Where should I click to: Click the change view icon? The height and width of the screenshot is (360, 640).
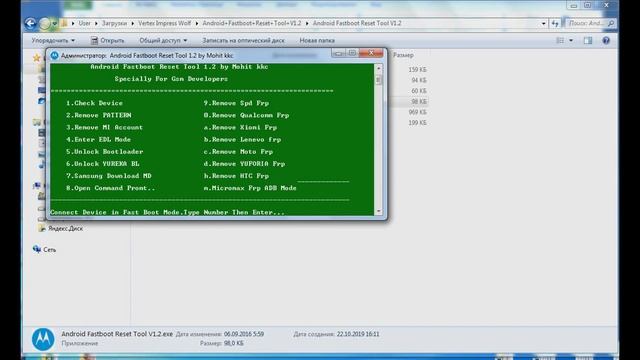560,40
